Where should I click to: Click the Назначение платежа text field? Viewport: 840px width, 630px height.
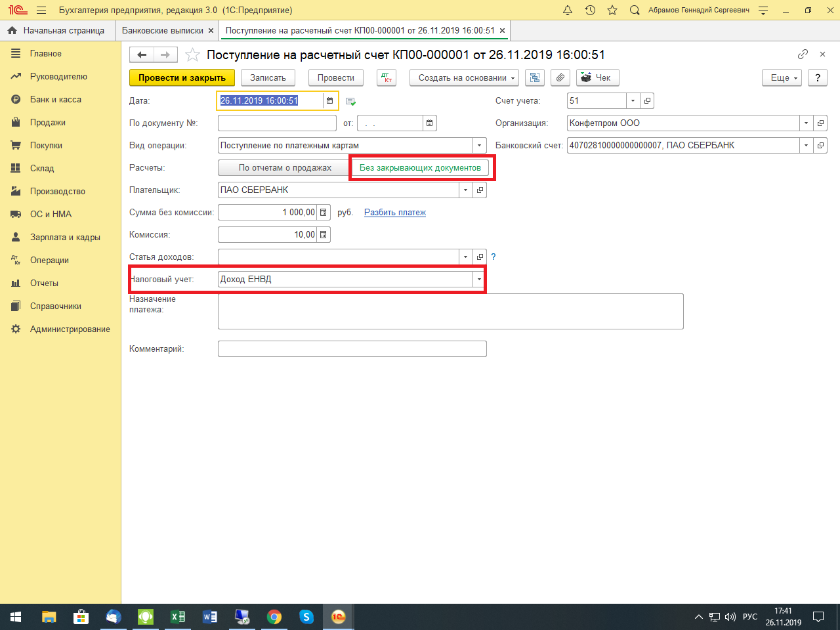450,311
